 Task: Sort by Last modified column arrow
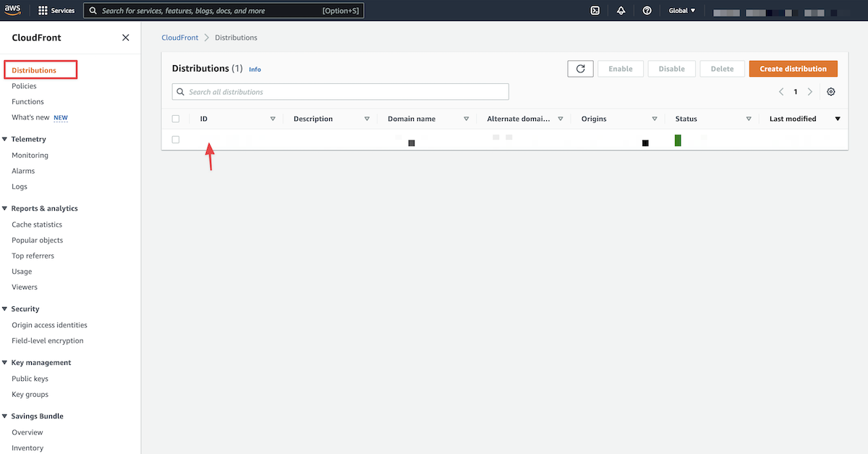(x=838, y=119)
